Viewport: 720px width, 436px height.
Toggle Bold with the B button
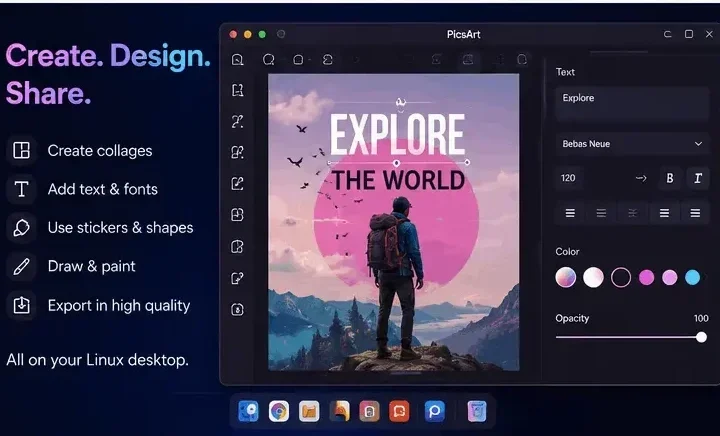pyautogui.click(x=670, y=178)
